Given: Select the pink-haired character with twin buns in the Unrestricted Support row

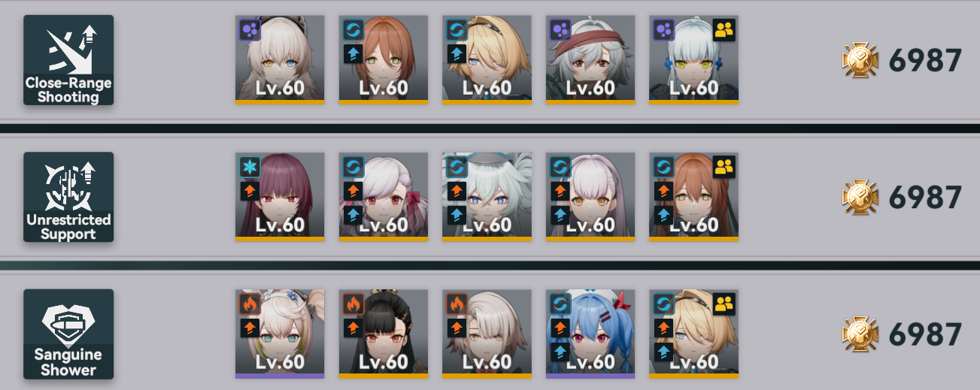Looking at the screenshot, I should (x=384, y=197).
